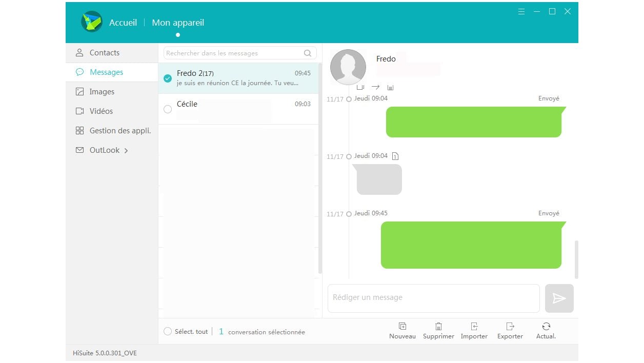The image size is (644, 363).
Task: Select the Cécile conversation radio circle
Action: [168, 109]
